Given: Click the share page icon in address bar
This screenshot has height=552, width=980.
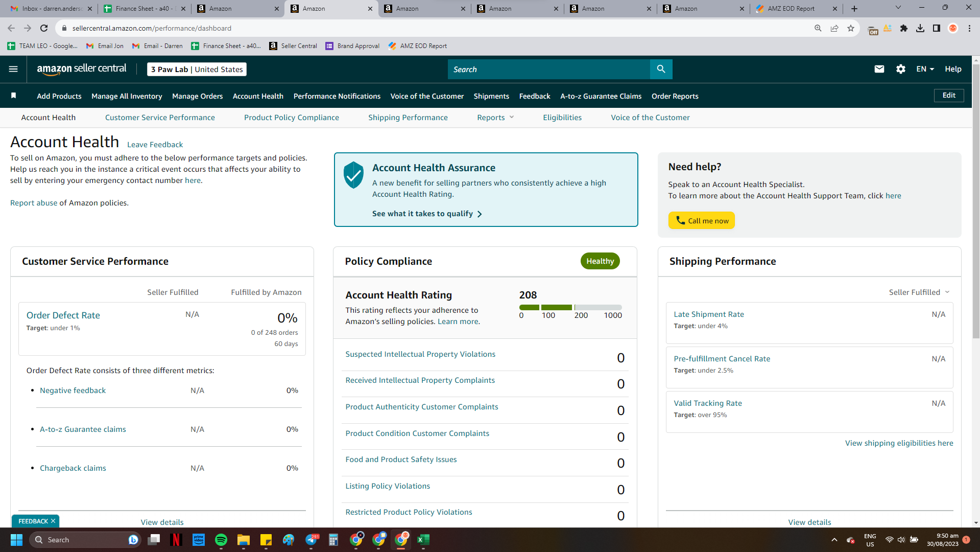Looking at the screenshot, I should pos(834,28).
